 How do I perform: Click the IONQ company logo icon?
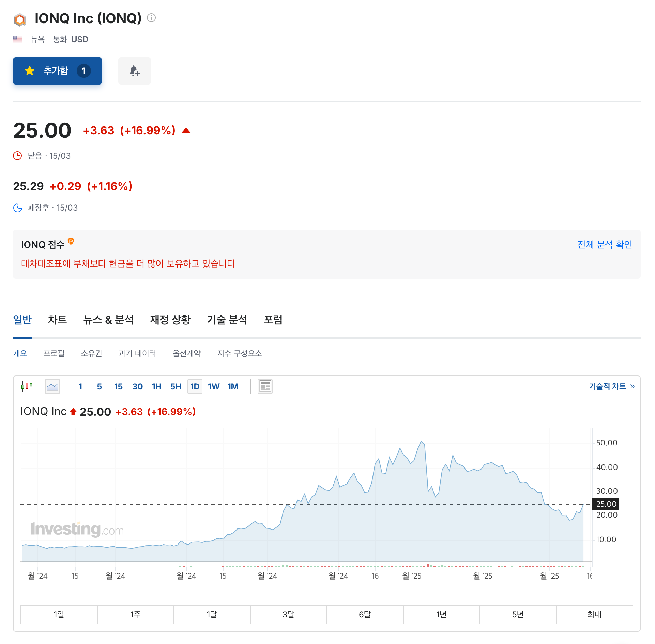(20, 19)
